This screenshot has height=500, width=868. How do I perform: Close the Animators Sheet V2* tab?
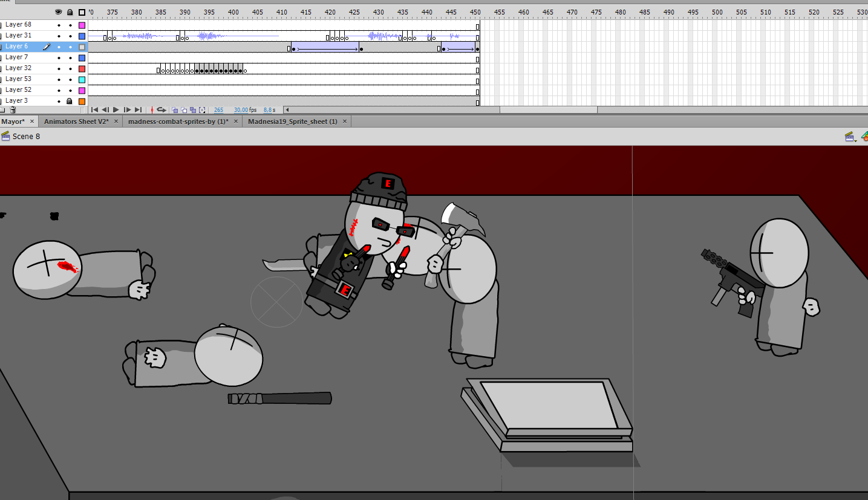tap(116, 122)
